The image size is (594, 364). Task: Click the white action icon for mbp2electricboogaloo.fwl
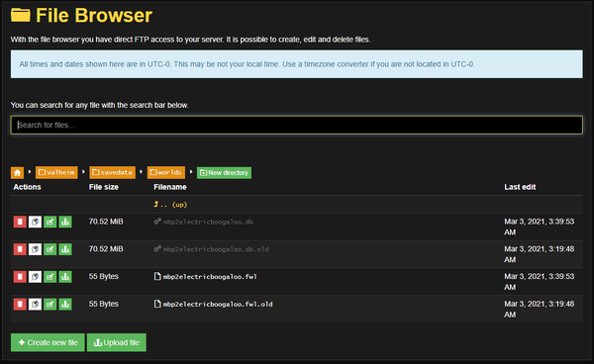pos(35,277)
